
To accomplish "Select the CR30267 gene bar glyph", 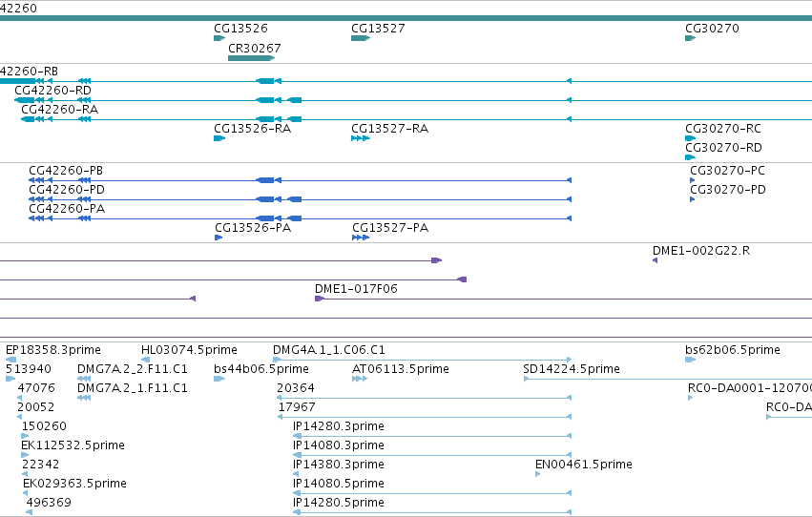I will pos(251,58).
